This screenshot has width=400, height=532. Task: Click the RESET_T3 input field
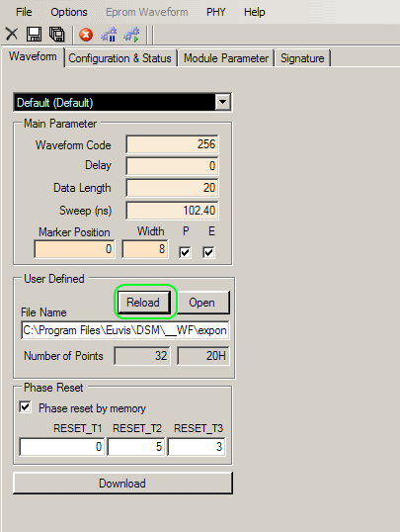pos(197,447)
